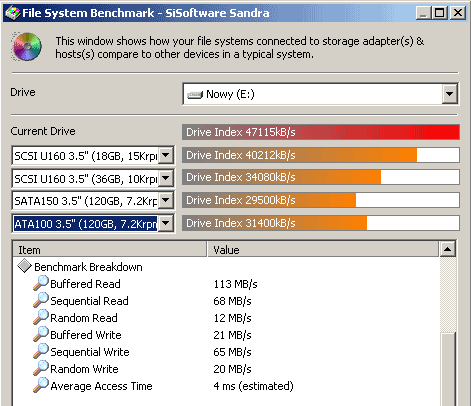Select the Buffered Read row label
The width and height of the screenshot is (471, 406).
[x=85, y=284]
